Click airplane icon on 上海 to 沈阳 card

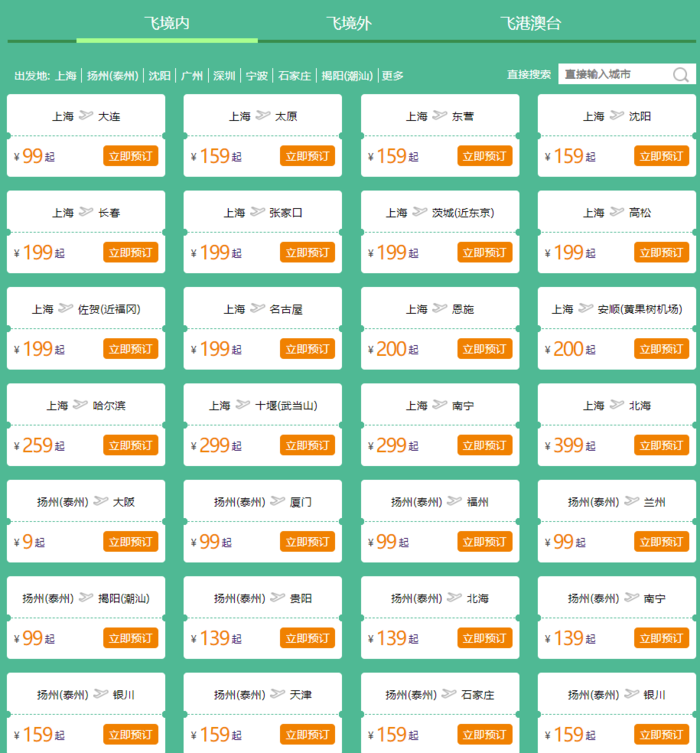click(617, 116)
